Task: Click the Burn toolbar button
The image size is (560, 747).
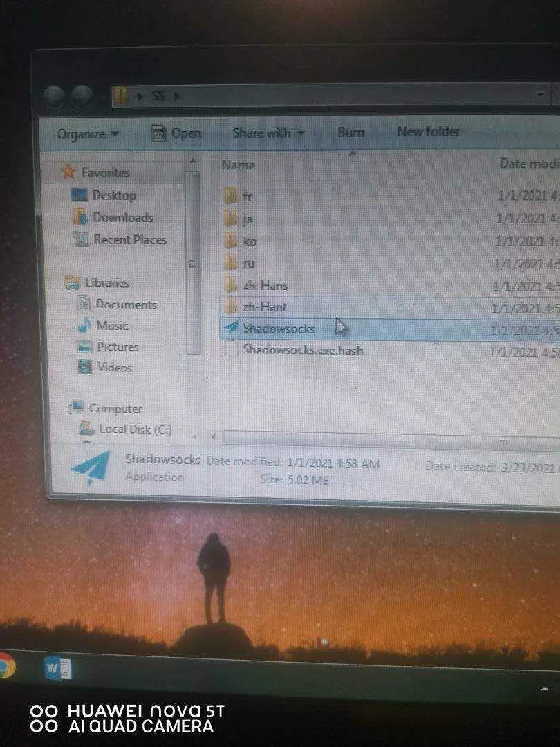Action: pyautogui.click(x=351, y=132)
